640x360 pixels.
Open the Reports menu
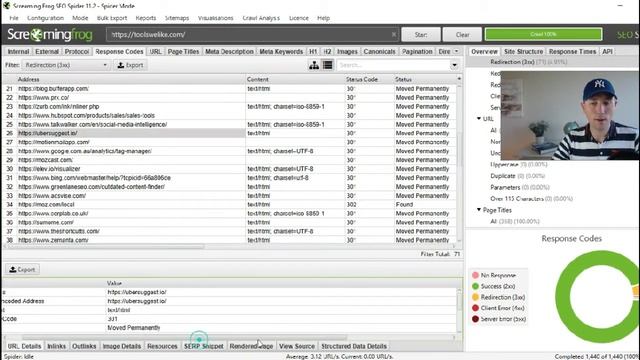(x=146, y=18)
